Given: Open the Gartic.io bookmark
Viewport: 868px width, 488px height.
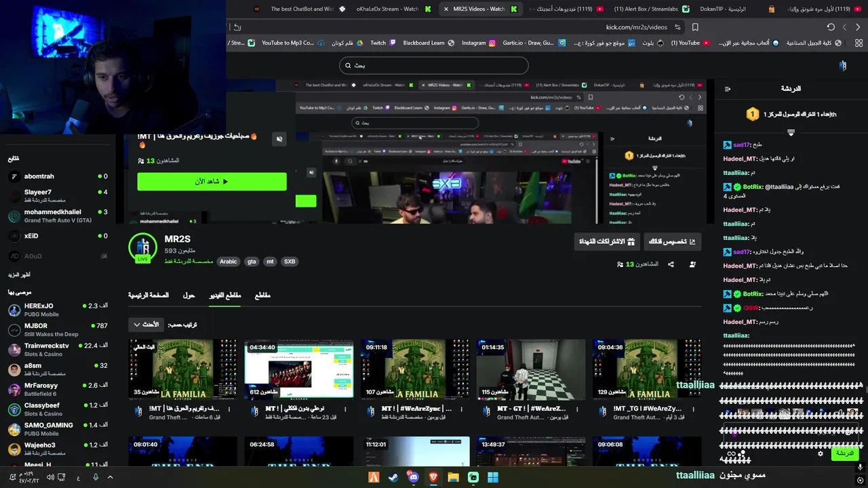Looking at the screenshot, I should [534, 43].
